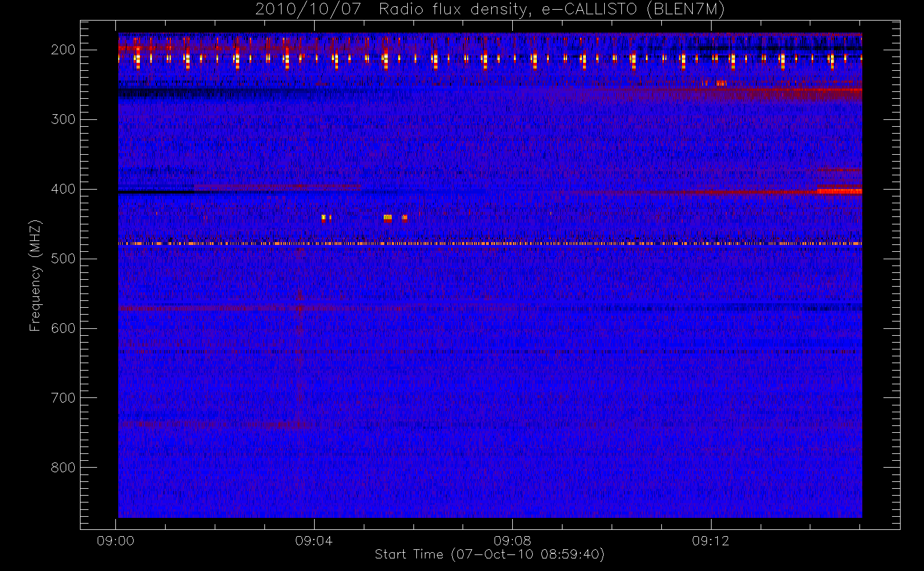Image resolution: width=924 pixels, height=571 pixels.
Task: Click the 09:00 time tick label
Action: 116,541
